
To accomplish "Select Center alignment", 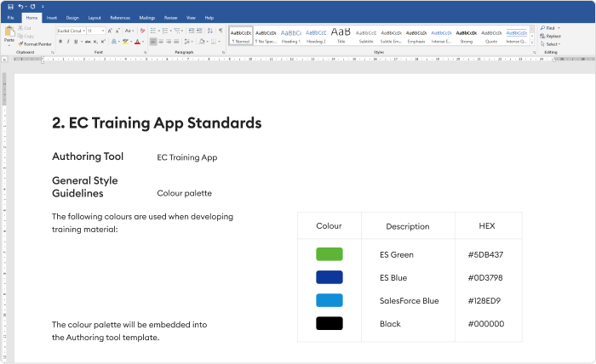I will point(161,42).
